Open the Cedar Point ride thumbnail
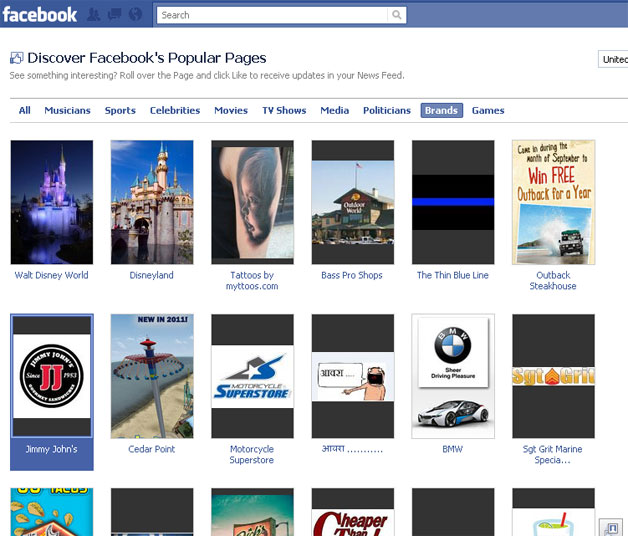Image resolution: width=628 pixels, height=536 pixels. click(x=152, y=376)
